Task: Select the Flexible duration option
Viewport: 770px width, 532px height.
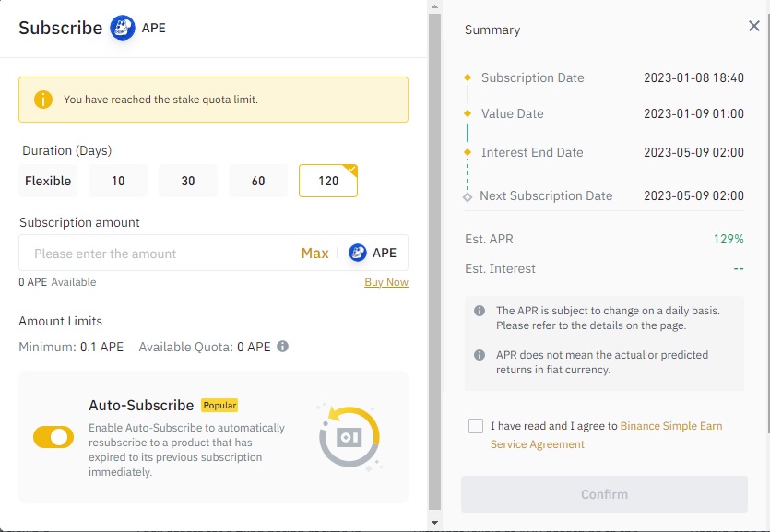Action: pos(48,181)
